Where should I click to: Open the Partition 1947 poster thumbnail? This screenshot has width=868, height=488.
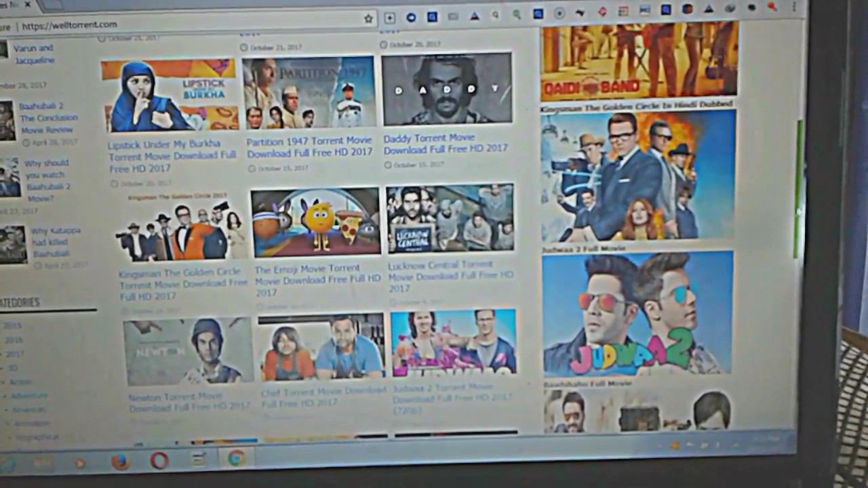tap(309, 92)
